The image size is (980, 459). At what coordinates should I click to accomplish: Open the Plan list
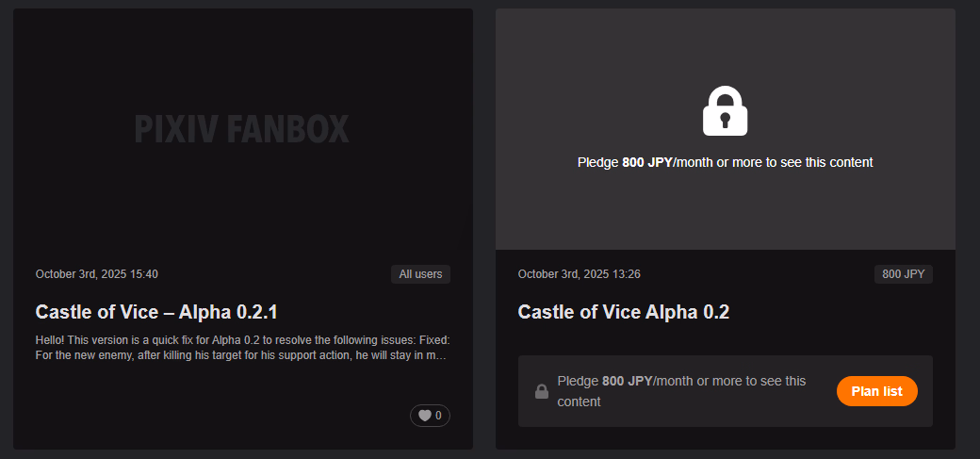[x=876, y=391]
